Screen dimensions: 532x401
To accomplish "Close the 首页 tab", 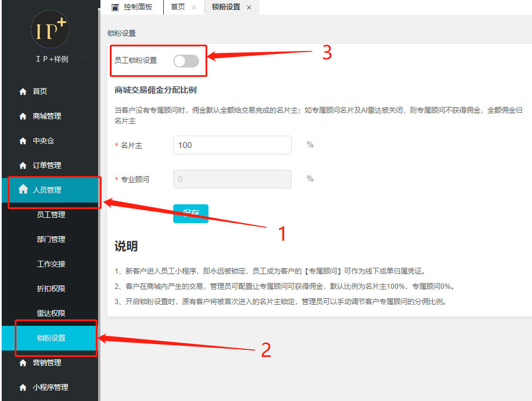I will tap(194, 8).
